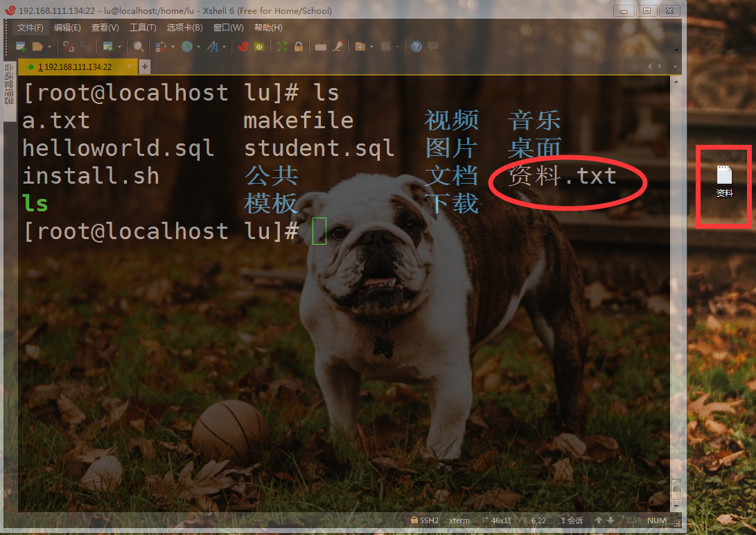Expand the globe encoding dropdown arrow

(198, 46)
